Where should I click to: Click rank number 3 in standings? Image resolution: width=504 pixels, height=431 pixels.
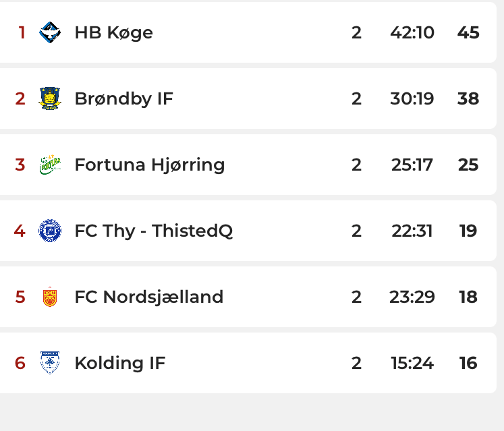[20, 165]
